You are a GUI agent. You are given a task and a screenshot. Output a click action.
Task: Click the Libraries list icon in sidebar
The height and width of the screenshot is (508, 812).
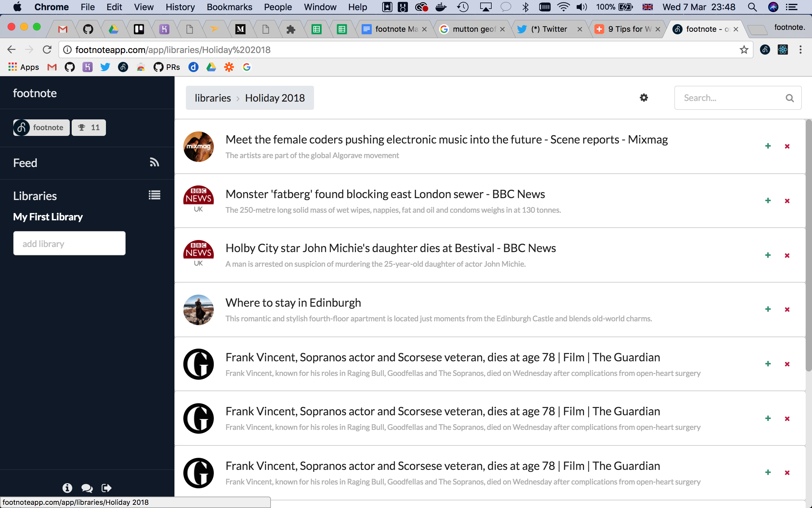pos(154,195)
